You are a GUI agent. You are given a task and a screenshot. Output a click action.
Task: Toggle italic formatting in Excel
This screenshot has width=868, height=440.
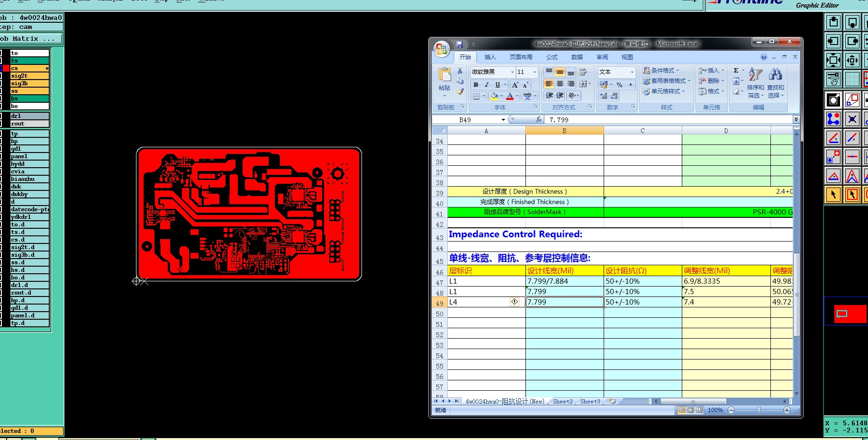pos(487,85)
